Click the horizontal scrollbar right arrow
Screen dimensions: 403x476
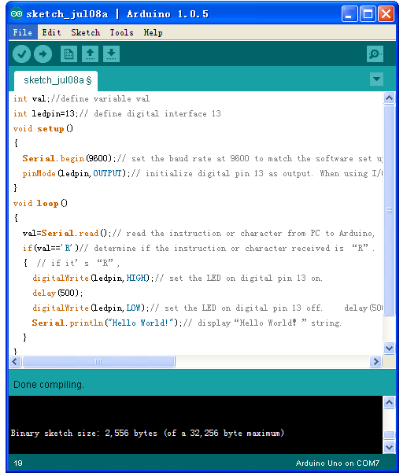[x=376, y=362]
